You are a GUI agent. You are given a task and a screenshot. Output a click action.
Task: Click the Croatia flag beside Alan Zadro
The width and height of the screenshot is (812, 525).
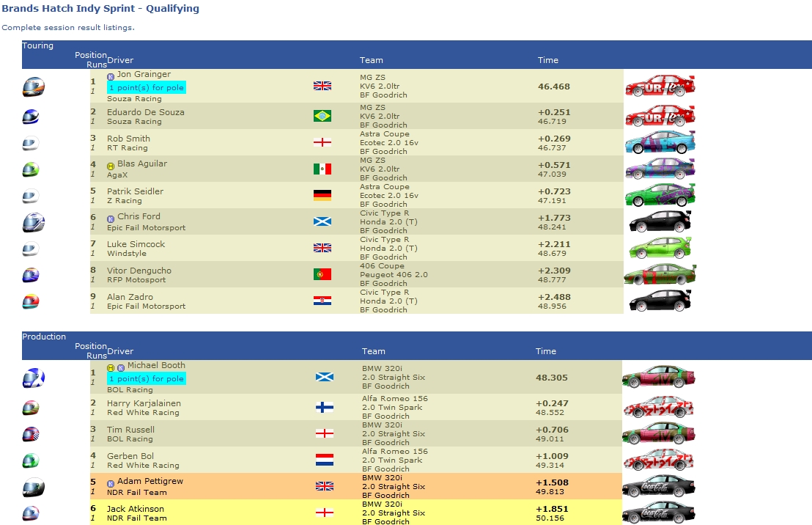click(x=322, y=301)
